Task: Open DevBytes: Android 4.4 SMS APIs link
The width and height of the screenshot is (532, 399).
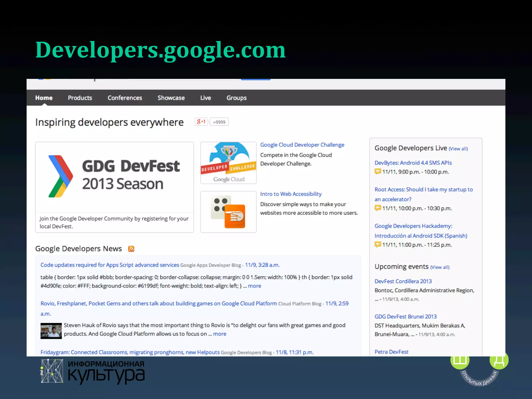Action: 413,163
